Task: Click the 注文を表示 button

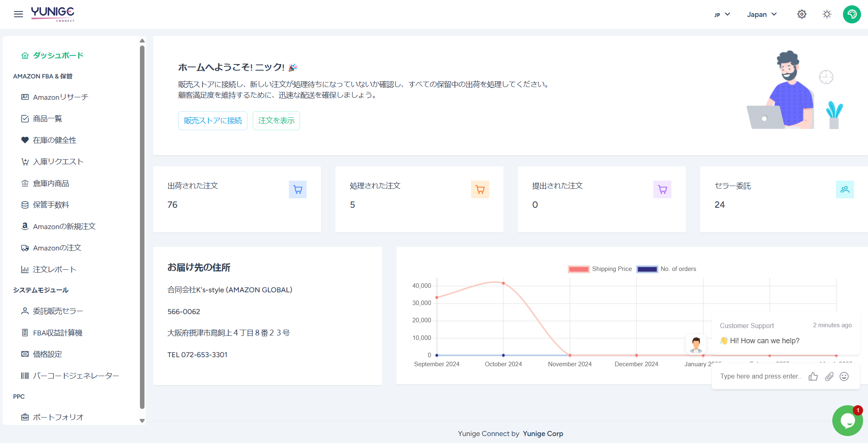Action: [276, 121]
